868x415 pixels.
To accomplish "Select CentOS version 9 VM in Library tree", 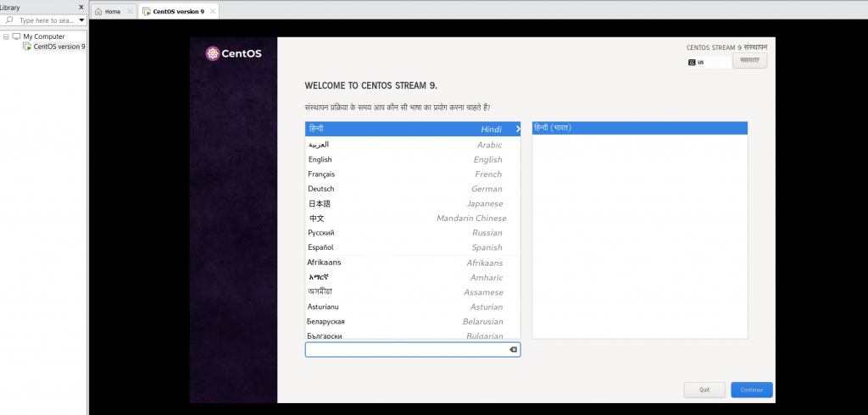I will (x=54, y=47).
